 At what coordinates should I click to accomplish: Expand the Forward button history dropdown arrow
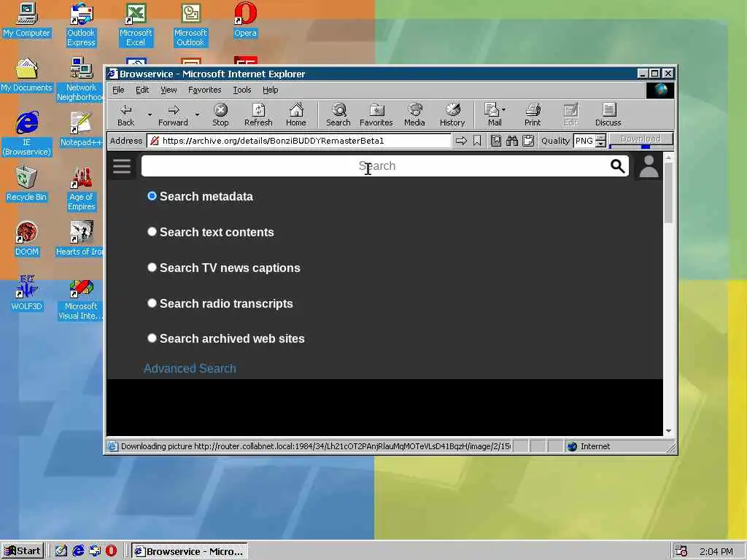tap(197, 114)
